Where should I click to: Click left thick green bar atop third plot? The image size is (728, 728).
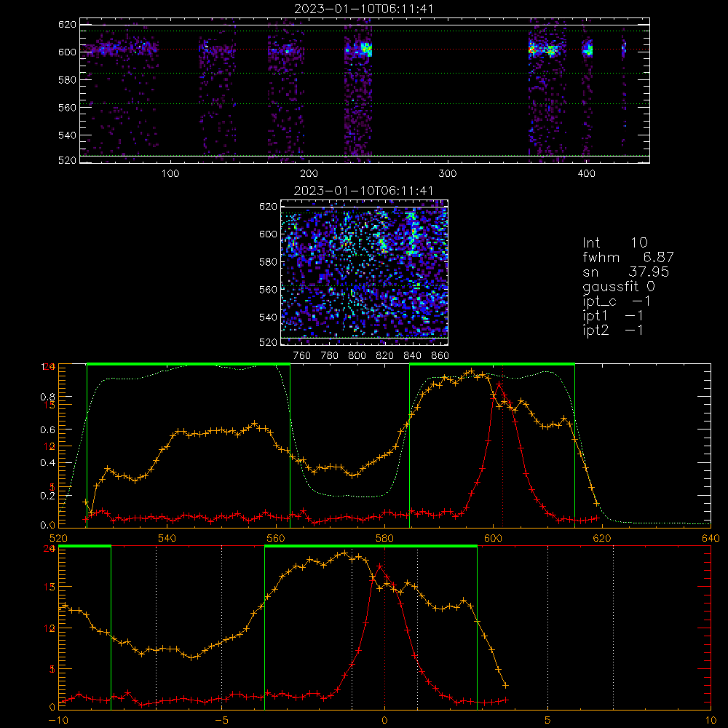[189, 365]
